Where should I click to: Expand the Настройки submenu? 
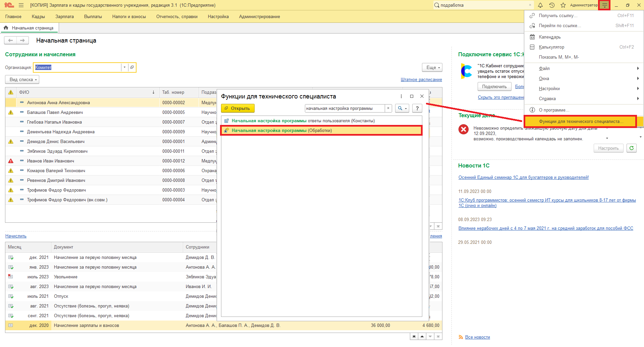pos(584,89)
